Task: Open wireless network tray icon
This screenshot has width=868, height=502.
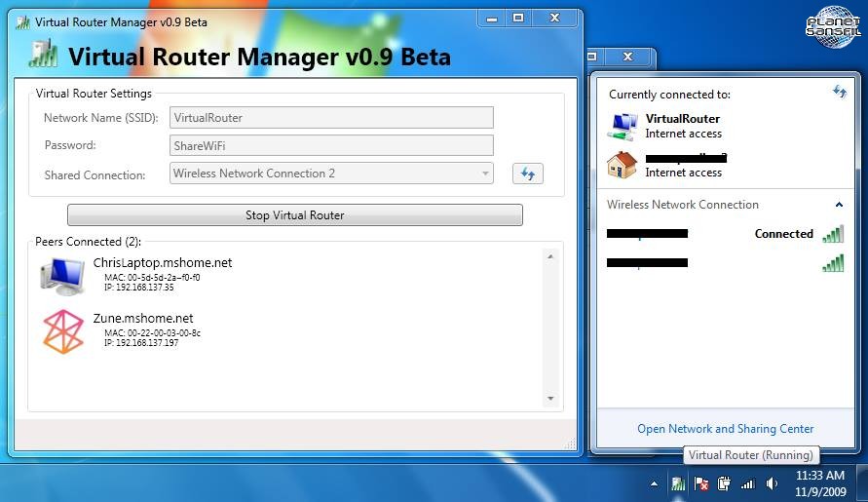Action: [x=748, y=484]
